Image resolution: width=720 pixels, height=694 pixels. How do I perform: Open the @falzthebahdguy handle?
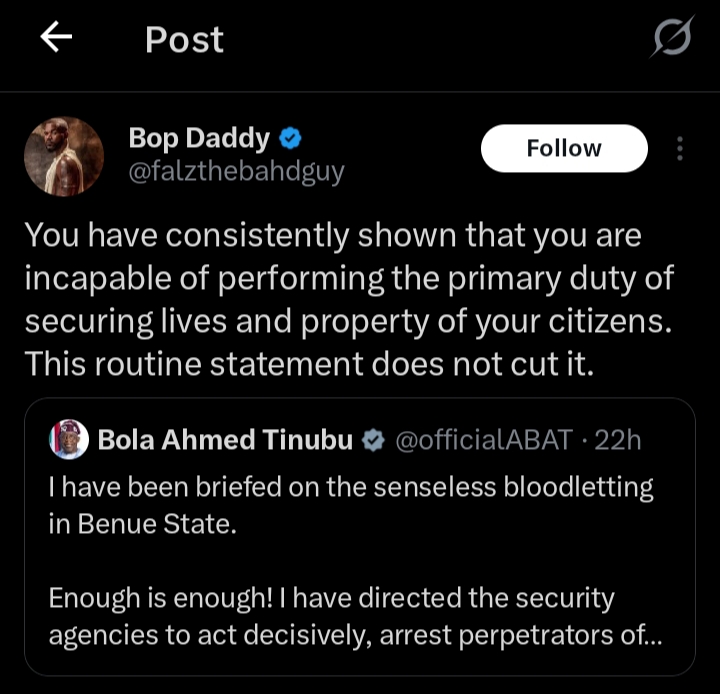236,172
